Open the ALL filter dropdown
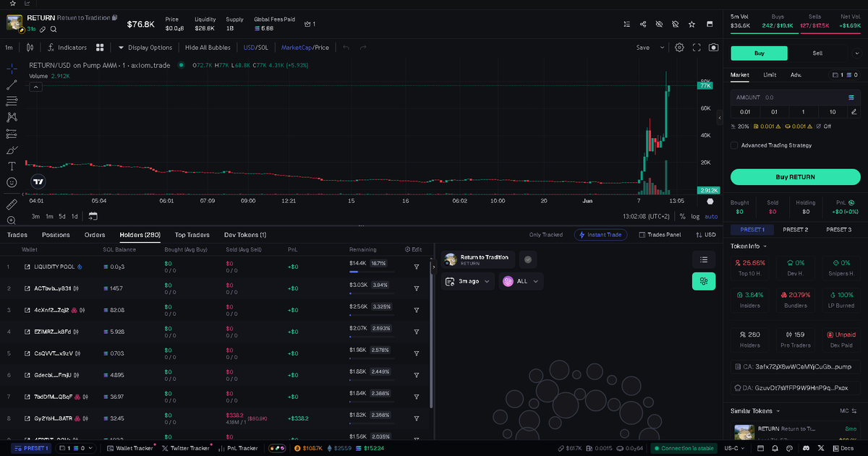This screenshot has height=456, width=868. pos(522,281)
